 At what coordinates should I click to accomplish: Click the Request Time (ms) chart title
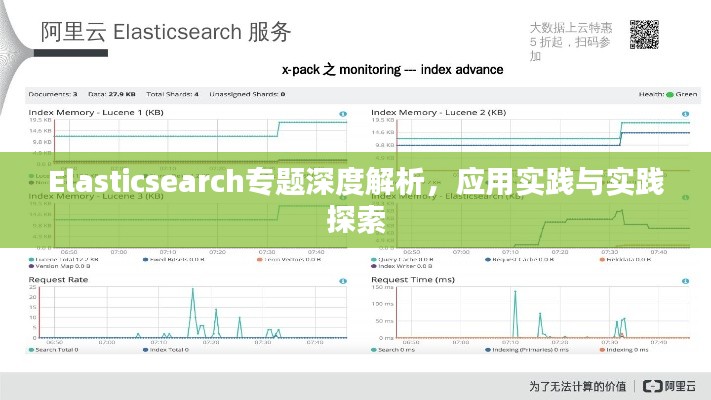point(413,280)
